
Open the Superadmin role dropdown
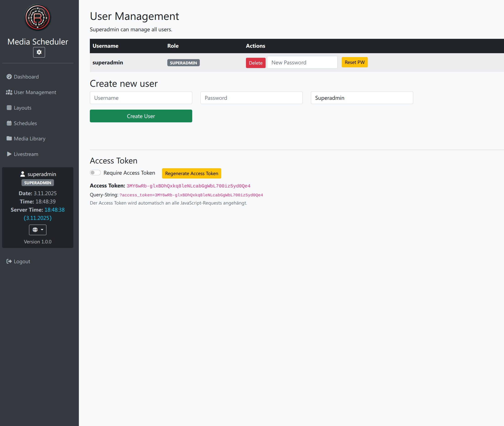362,98
